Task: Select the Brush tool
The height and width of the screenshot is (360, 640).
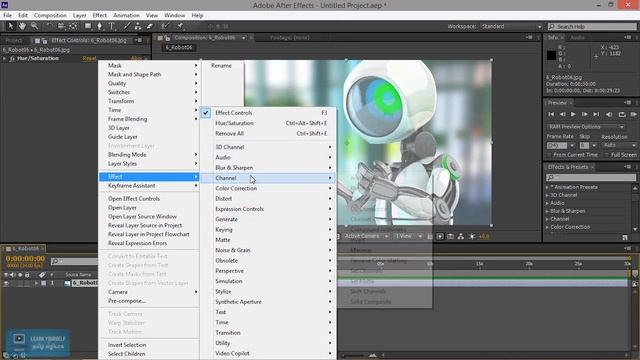Action: point(127,26)
